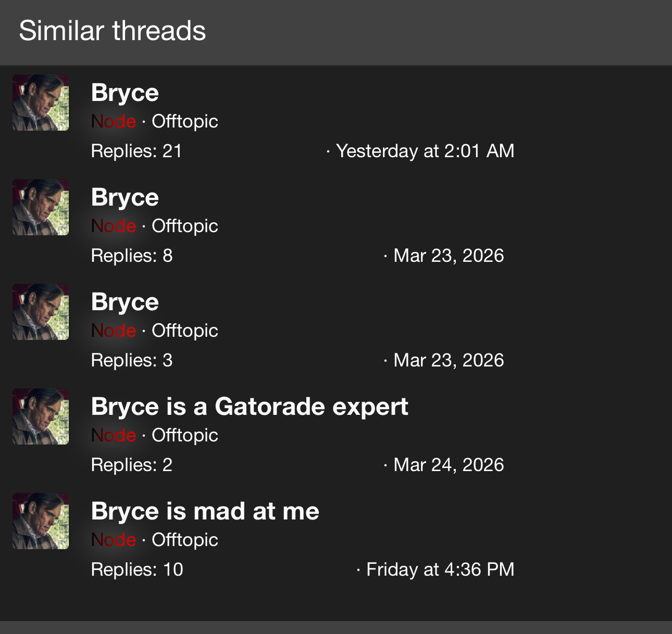The image size is (672, 634).
Task: Click the avatar beside the 21-reply Bryce thread
Action: pos(41,103)
